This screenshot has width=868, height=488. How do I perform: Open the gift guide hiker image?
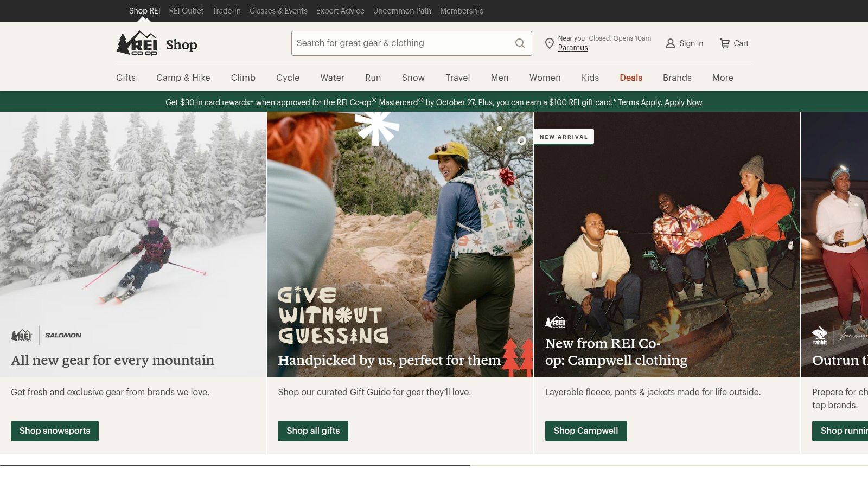[x=400, y=245]
